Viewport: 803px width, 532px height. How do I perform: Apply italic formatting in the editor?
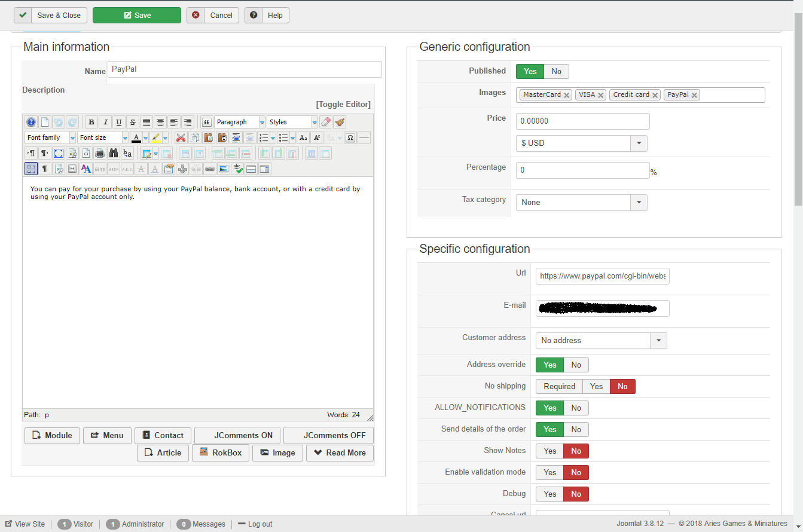pos(105,122)
